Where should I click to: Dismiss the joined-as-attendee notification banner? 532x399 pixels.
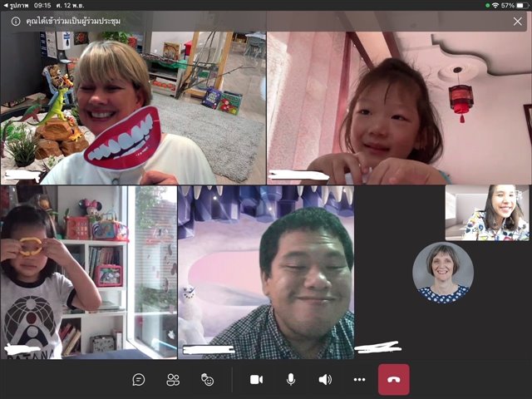[517, 22]
